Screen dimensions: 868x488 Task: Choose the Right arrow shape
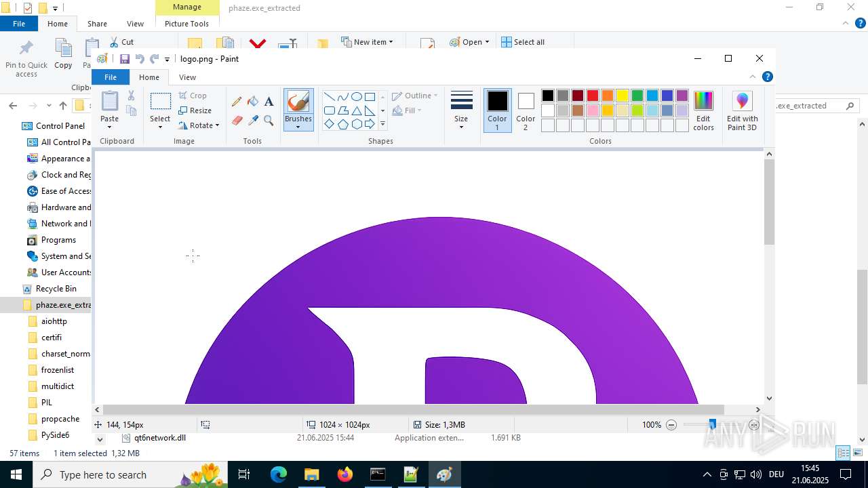370,124
